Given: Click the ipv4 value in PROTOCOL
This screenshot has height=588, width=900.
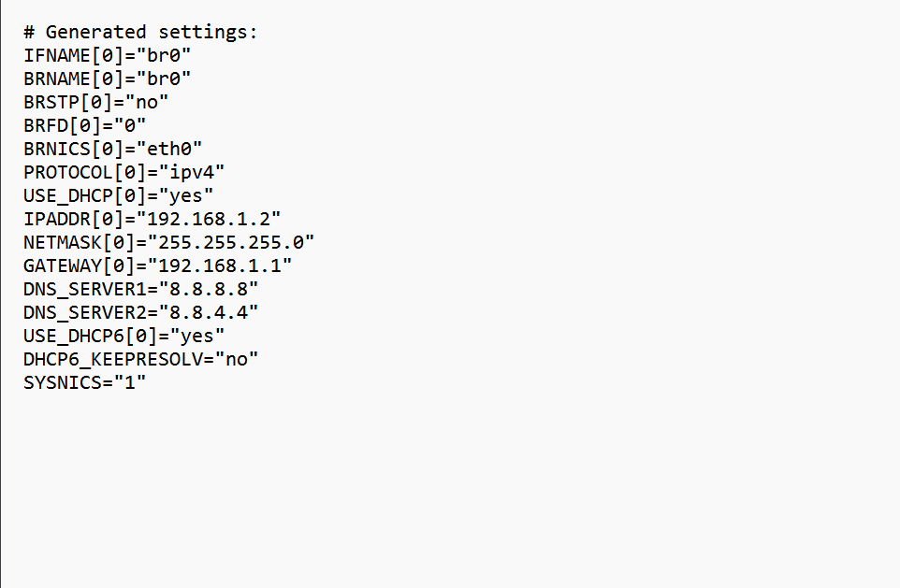Looking at the screenshot, I should tap(192, 173).
